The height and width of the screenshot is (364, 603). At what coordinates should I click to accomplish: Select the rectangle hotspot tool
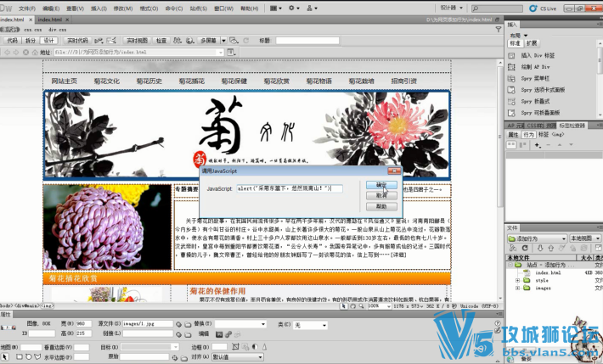(x=20, y=357)
